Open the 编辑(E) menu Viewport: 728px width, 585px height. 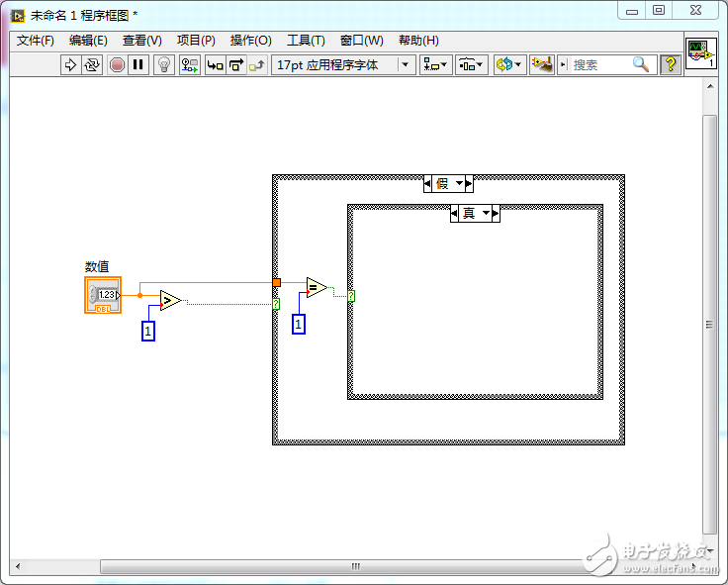point(88,41)
